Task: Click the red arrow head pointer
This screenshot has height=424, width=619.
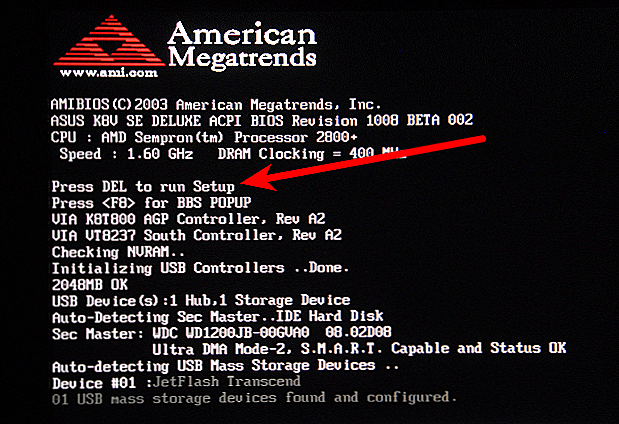Action: pos(259,178)
